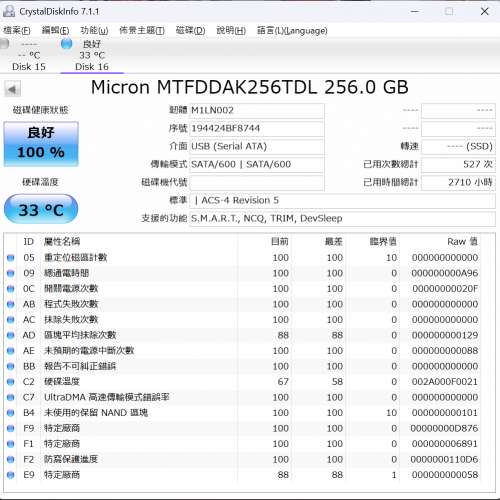The width and height of the screenshot is (500, 500).
Task: Click the power on hours field 2710 小時
Action: click(x=458, y=182)
